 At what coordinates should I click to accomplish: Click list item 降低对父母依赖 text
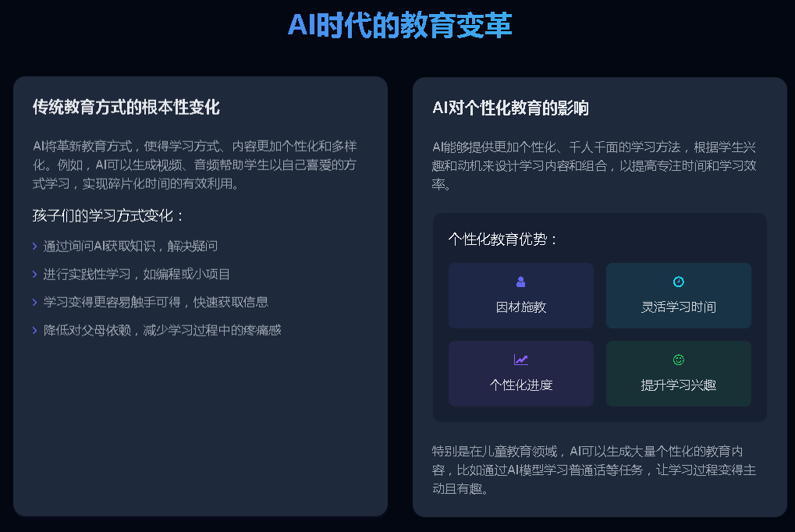87,330
